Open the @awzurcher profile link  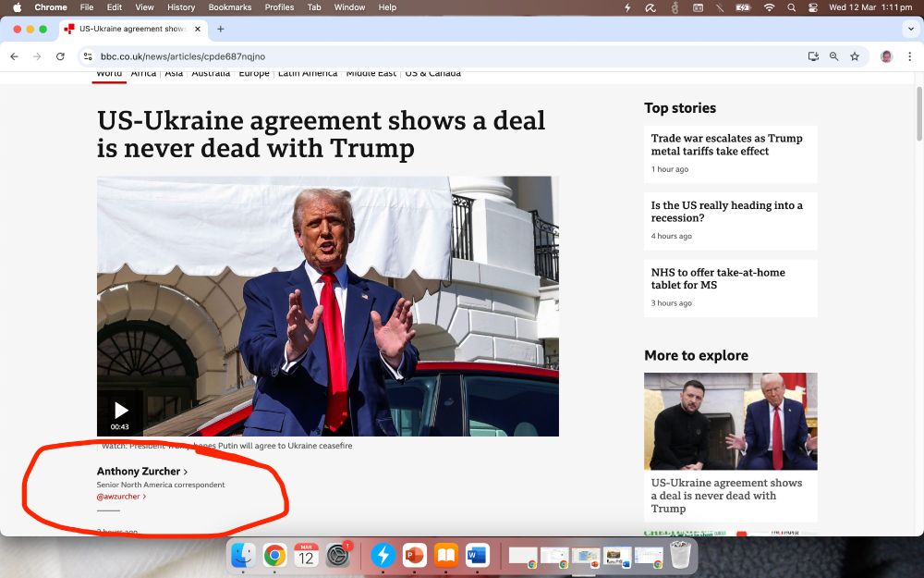click(x=121, y=497)
